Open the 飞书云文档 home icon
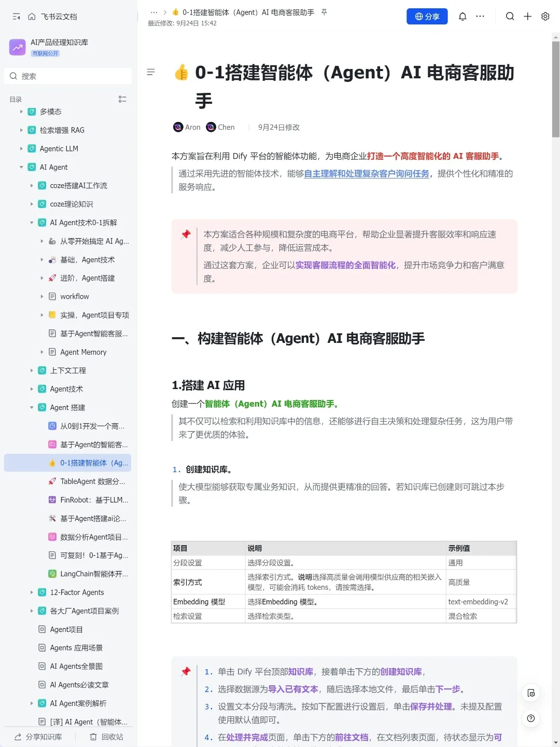Viewport: 560px width, 747px height. (32, 17)
